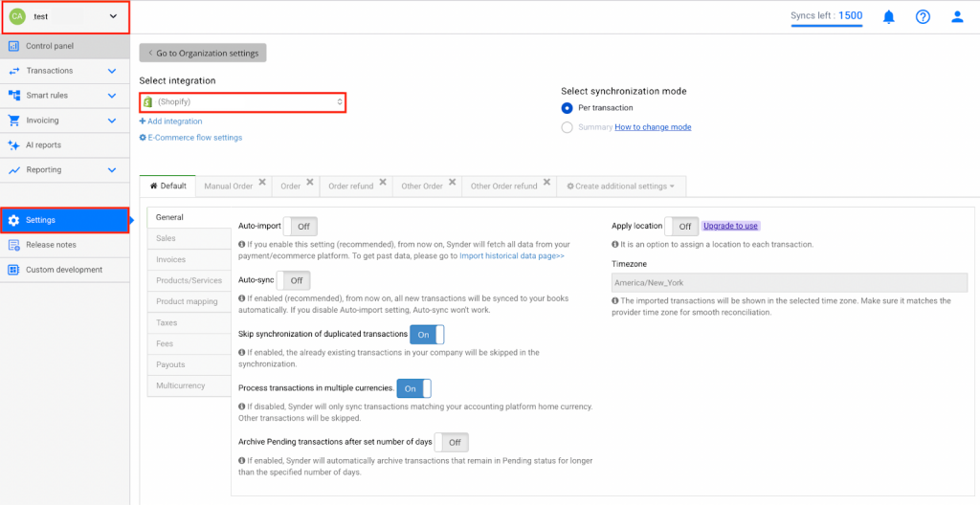Click the Syncs left progress bar
Viewport: 980px width, 505px height.
point(826,26)
